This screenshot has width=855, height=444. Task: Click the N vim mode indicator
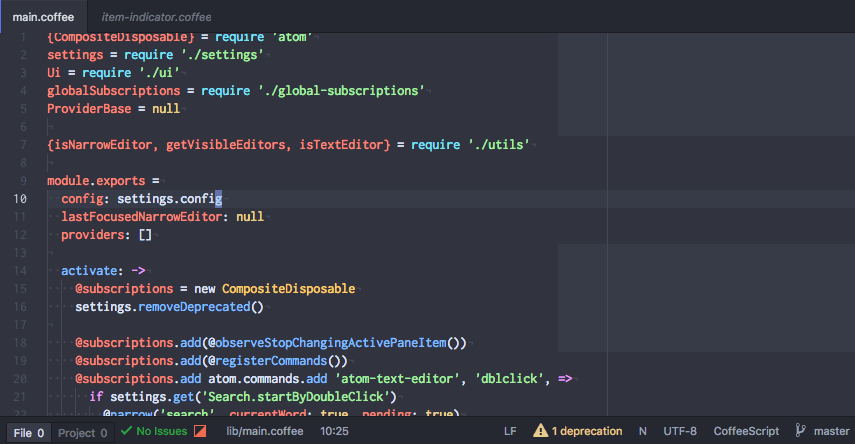[643, 431]
